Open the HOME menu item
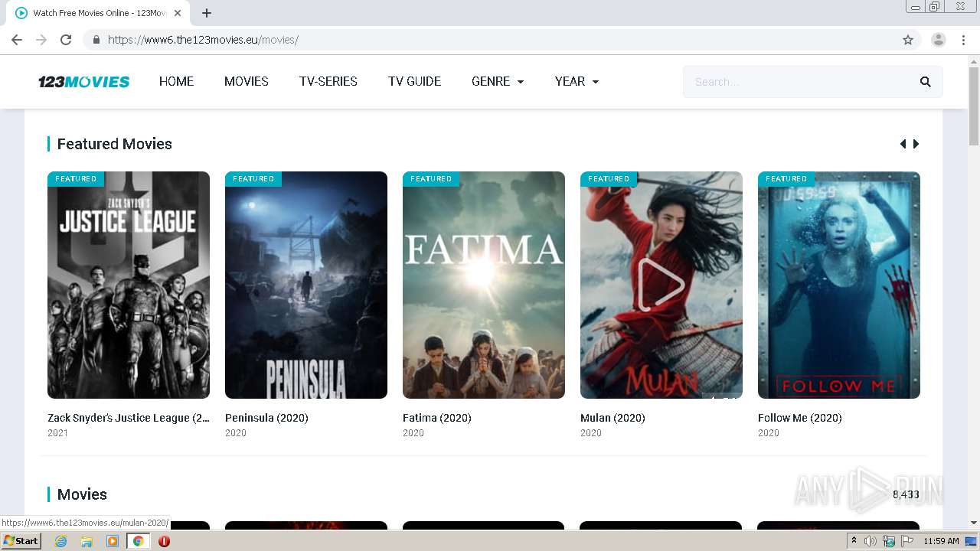The width and height of the screenshot is (980, 551). pyautogui.click(x=176, y=81)
